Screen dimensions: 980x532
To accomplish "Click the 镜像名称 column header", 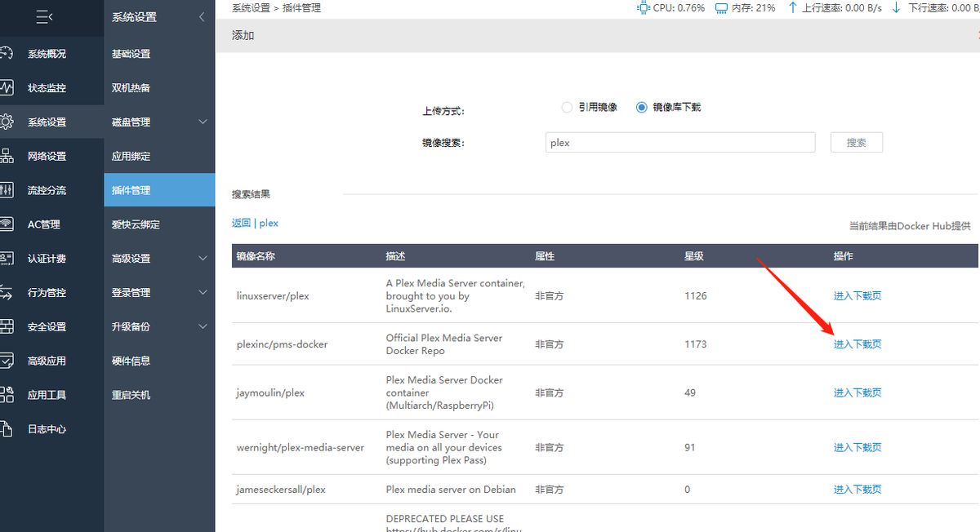I will (256, 256).
